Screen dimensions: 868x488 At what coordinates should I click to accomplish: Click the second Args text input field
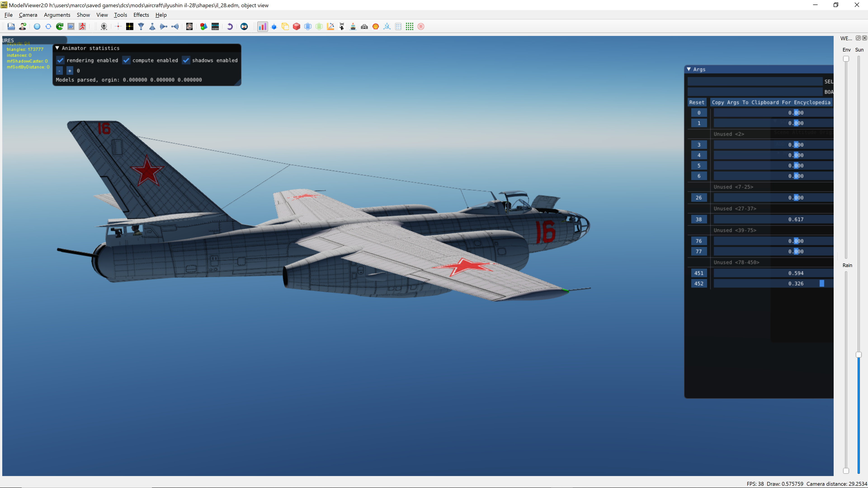point(755,92)
